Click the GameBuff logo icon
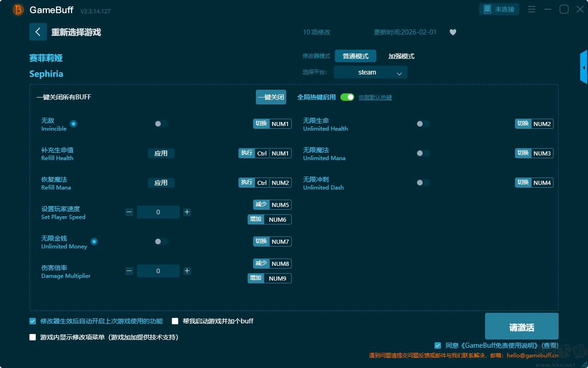The image size is (588, 368). pyautogui.click(x=18, y=10)
